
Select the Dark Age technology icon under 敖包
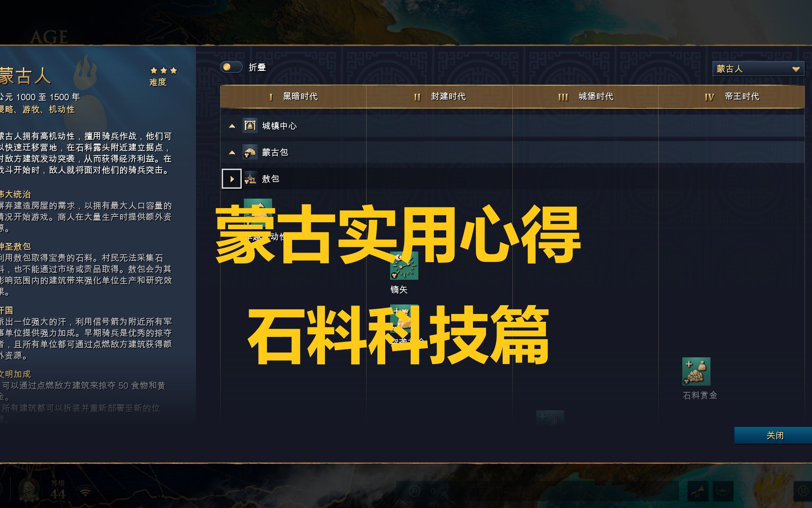point(258,213)
